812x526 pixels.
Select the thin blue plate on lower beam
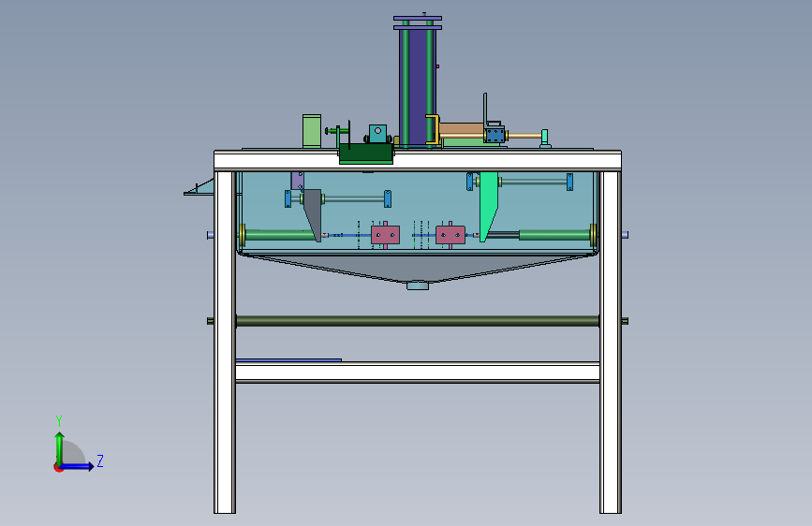(288, 359)
